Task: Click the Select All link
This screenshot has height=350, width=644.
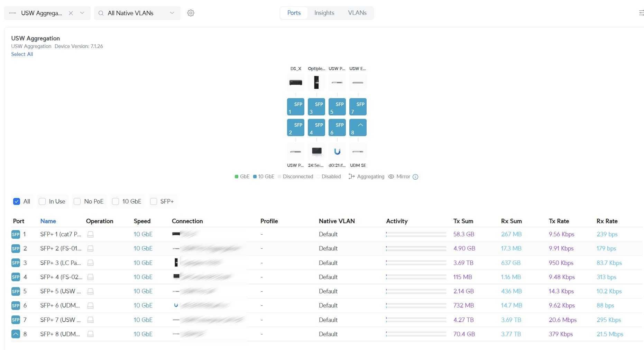Action: click(22, 54)
